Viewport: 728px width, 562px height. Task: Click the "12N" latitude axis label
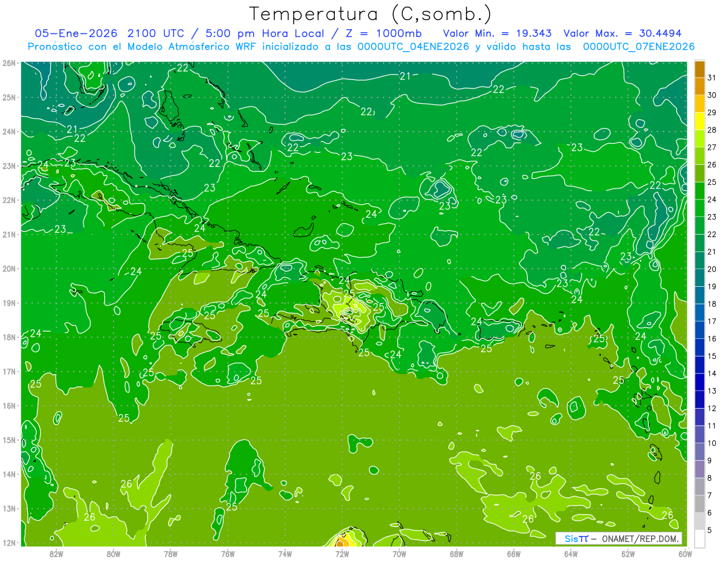9,543
